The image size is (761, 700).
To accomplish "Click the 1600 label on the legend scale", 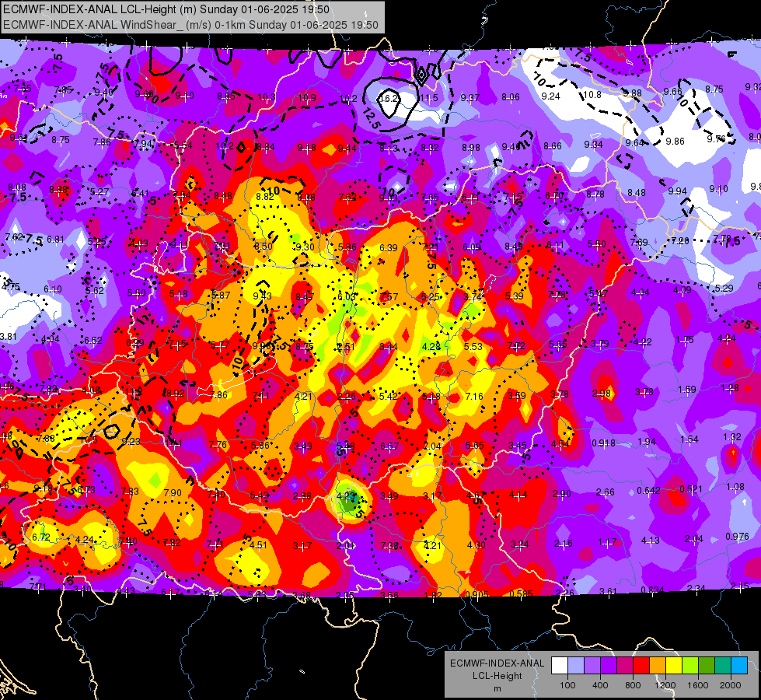I will (x=698, y=685).
